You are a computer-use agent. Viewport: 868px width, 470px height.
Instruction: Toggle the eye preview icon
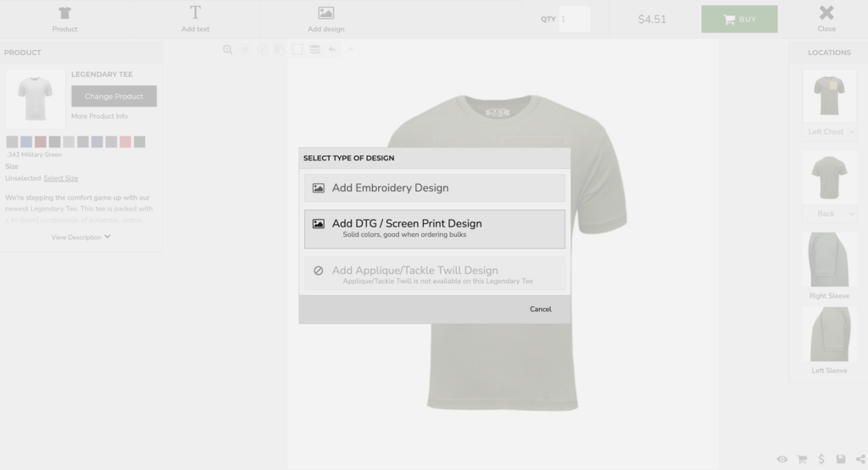click(782, 459)
